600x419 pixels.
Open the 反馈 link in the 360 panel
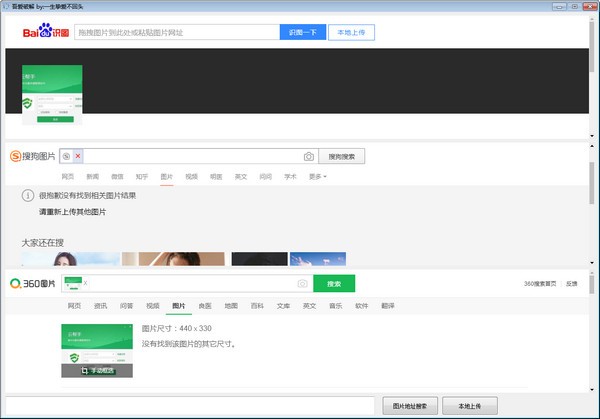click(x=571, y=284)
